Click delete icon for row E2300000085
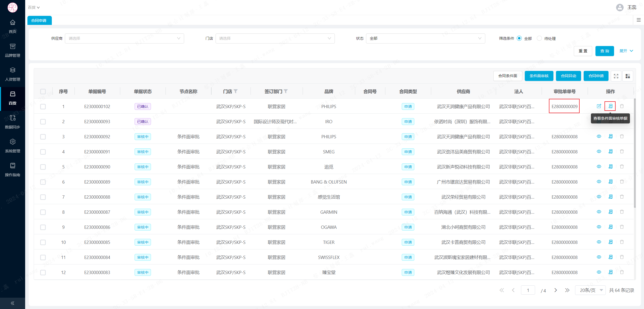 [622, 242]
